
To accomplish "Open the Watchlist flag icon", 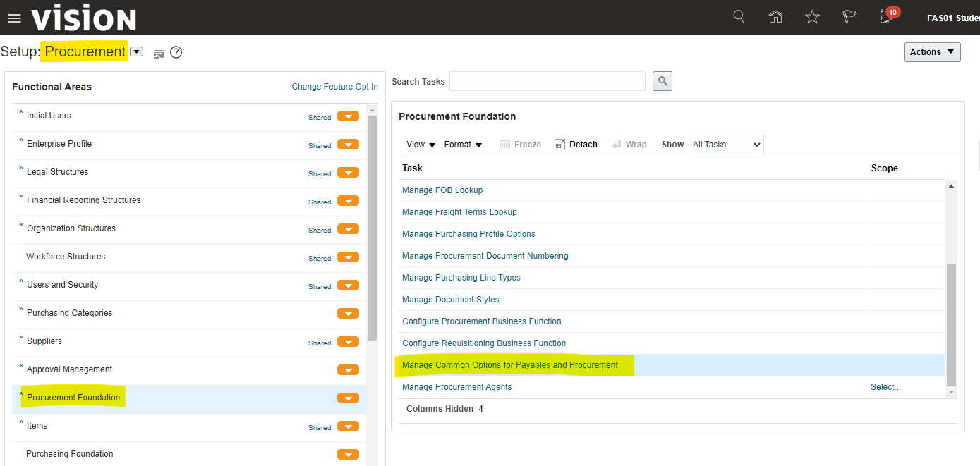I will (x=849, y=17).
